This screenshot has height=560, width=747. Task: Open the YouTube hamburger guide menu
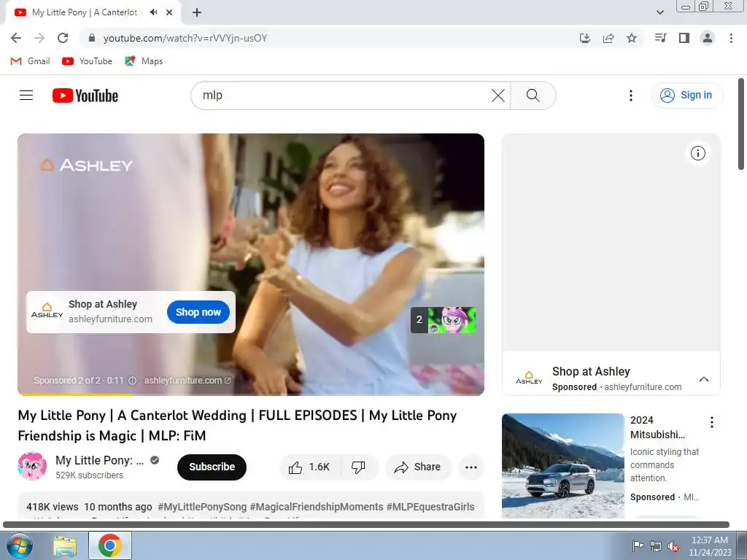[26, 96]
